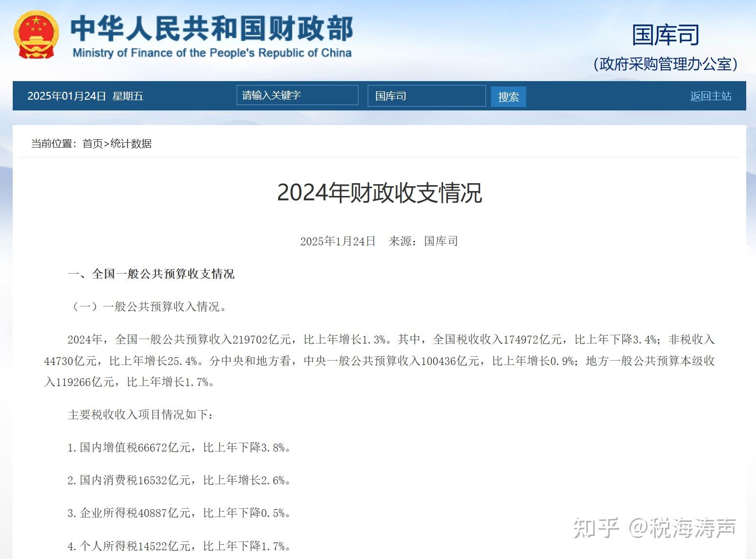
Task: Focus the 请输入关键字 search field
Action: click(x=297, y=95)
